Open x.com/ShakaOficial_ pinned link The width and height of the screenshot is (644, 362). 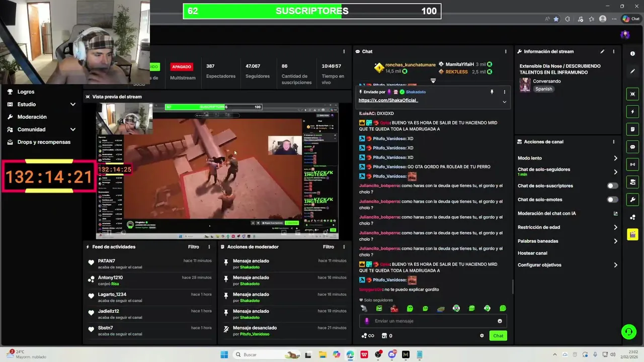tap(388, 100)
